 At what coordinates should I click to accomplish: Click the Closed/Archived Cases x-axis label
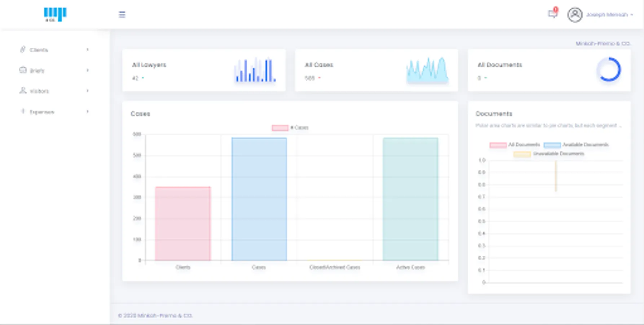coord(335,267)
